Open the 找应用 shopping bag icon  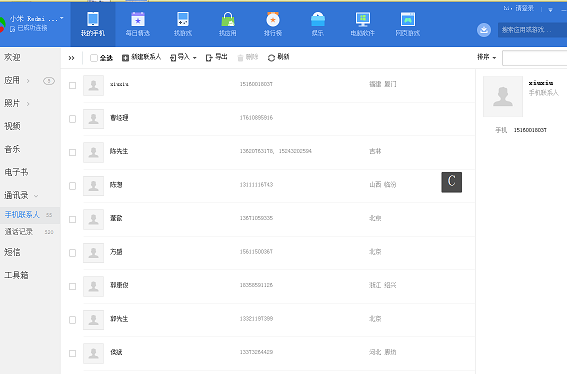pyautogui.click(x=228, y=19)
